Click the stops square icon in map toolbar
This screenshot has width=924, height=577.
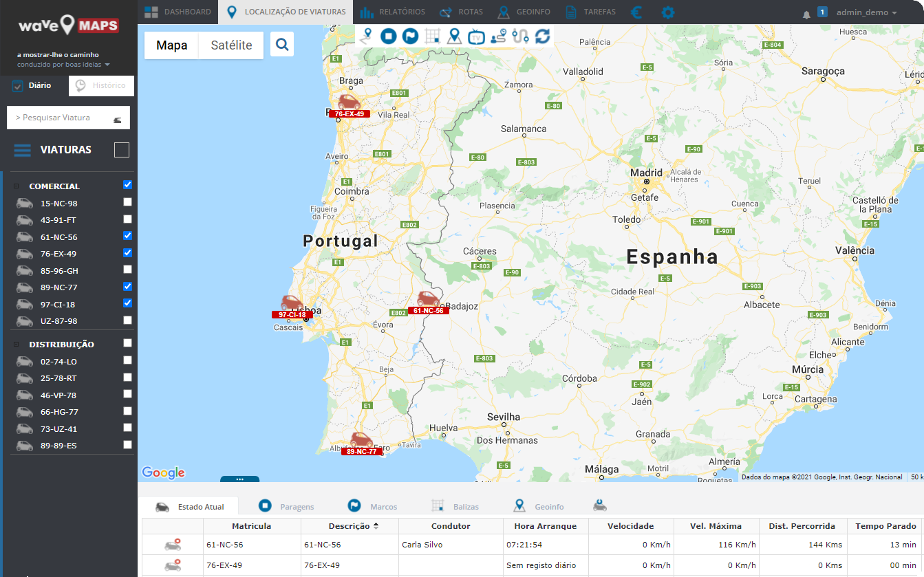[389, 36]
